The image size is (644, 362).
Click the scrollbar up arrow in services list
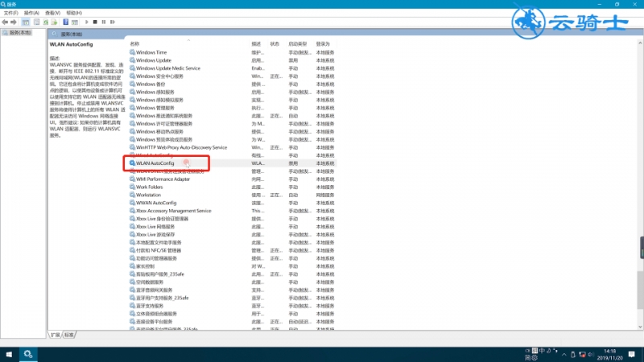click(x=640, y=43)
